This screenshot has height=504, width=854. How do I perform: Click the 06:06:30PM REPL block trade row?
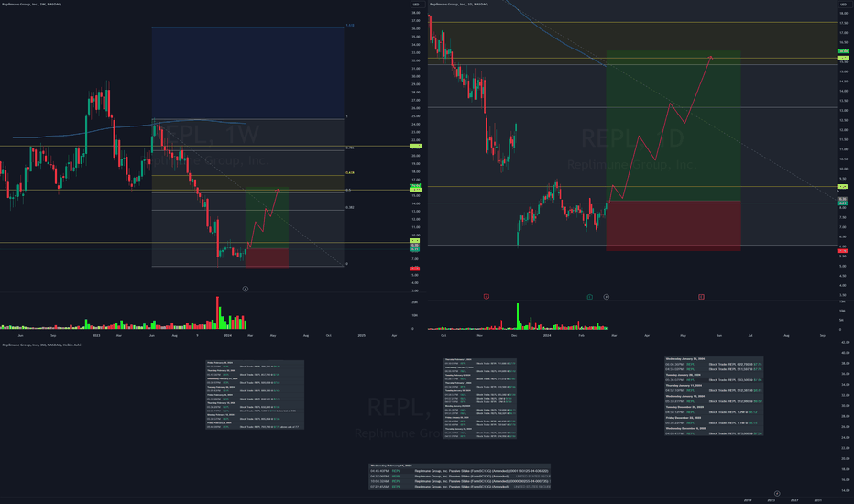714,364
